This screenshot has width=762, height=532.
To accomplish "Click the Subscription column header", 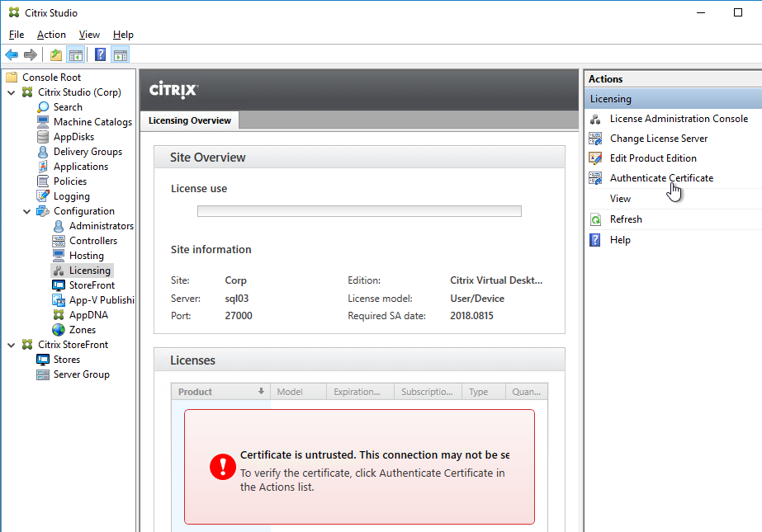I will tap(428, 392).
